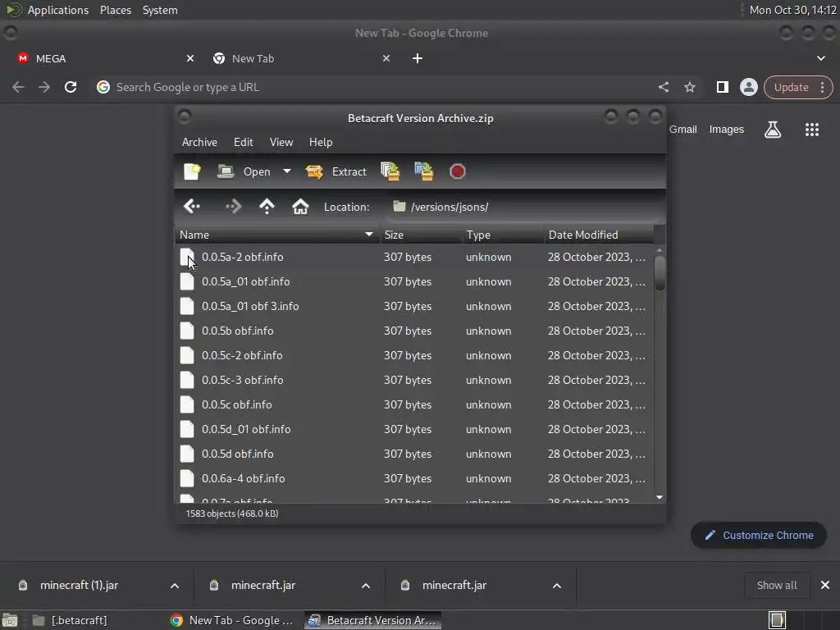Screen dimensions: 840x630
Task: Reload the page in Chrome
Action: click(x=71, y=87)
